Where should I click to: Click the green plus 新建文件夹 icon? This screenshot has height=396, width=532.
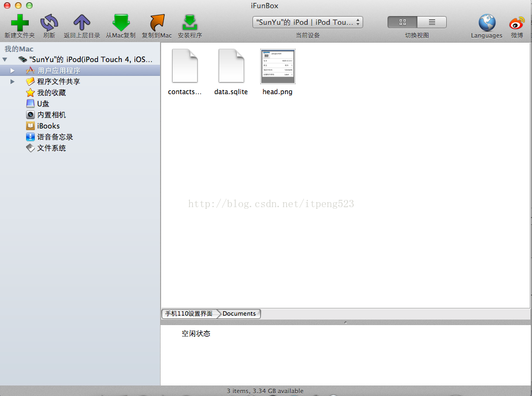tap(20, 22)
